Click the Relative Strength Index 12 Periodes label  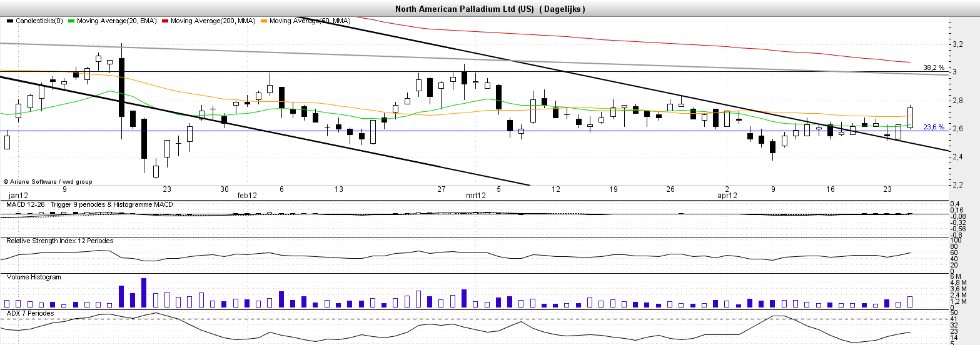60,241
